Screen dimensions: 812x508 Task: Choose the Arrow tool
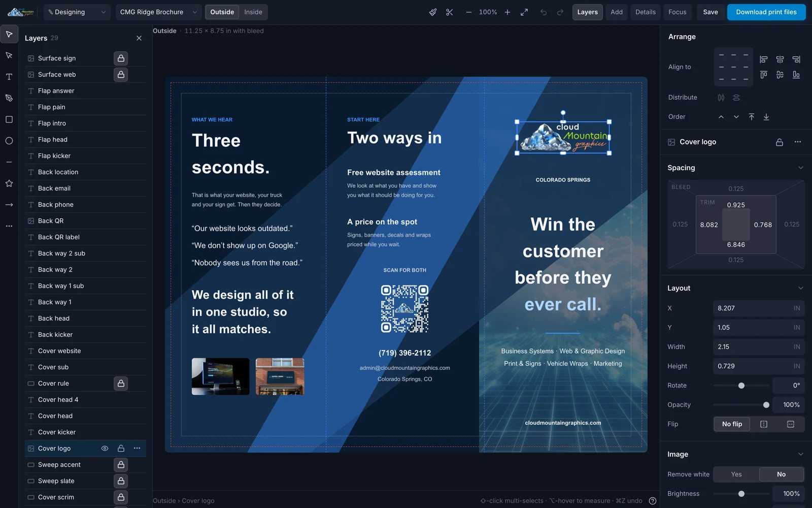click(x=9, y=205)
